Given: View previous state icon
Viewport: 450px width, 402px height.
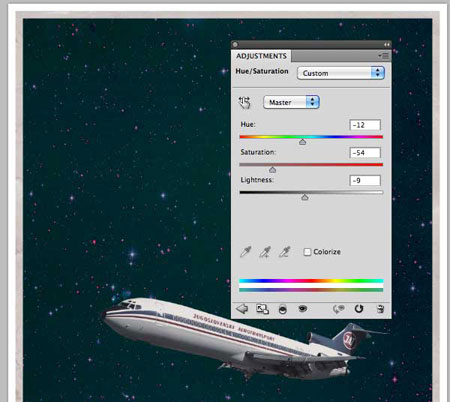Looking at the screenshot, I should (x=338, y=309).
